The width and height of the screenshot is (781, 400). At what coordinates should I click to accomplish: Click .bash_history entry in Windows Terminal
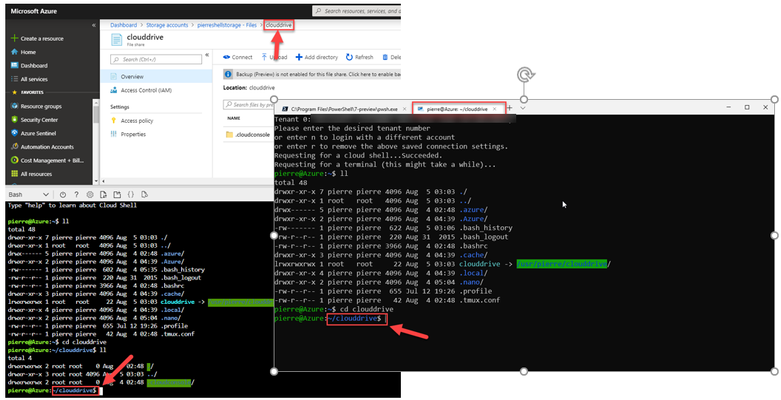coord(486,228)
